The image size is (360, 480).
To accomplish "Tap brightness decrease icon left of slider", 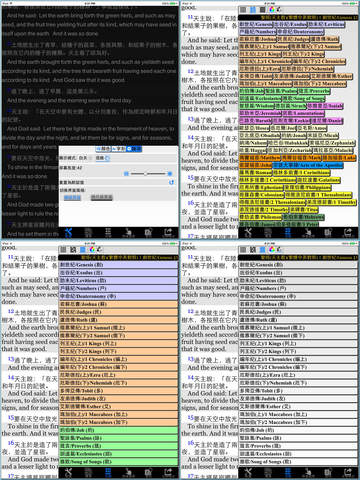I will click(126, 174).
